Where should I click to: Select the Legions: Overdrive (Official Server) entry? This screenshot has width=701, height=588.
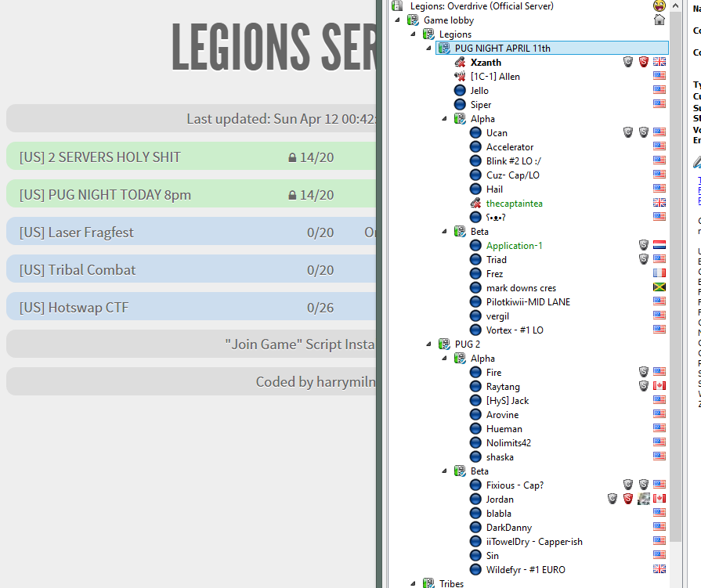[482, 5]
